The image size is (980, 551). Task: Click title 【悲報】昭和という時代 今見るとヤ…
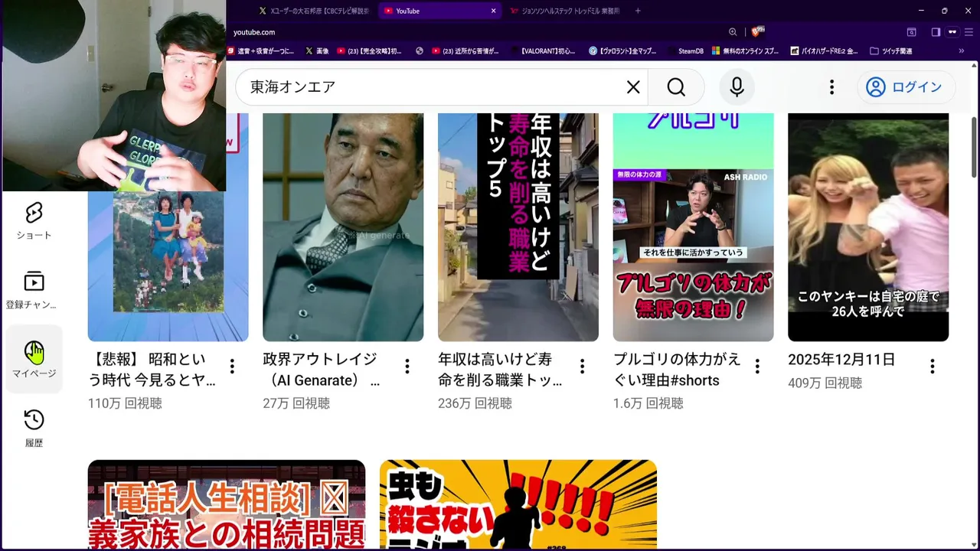[x=152, y=370]
